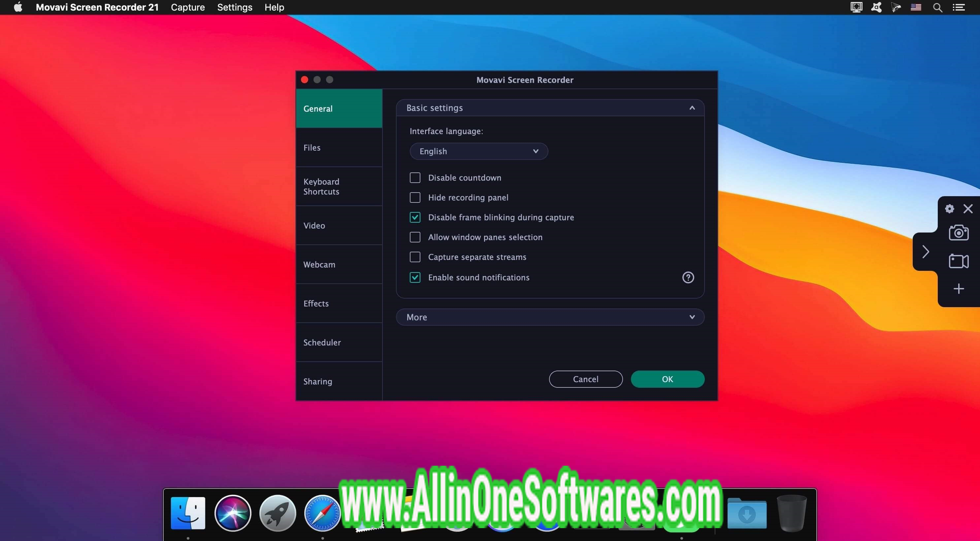Select the Scheduler settings tab
The width and height of the screenshot is (980, 541).
(322, 342)
